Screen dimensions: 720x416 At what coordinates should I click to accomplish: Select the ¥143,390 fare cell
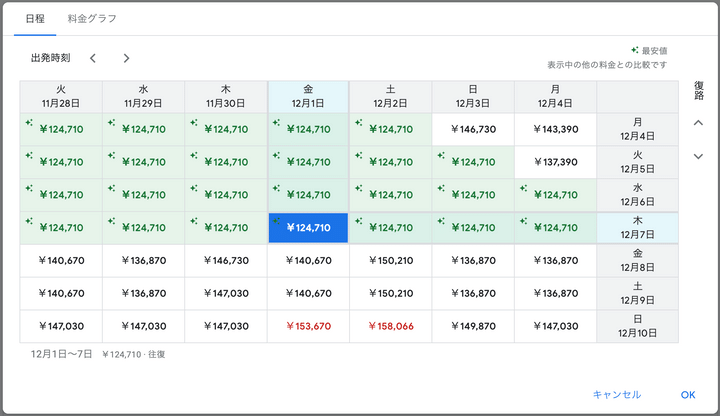(x=555, y=129)
